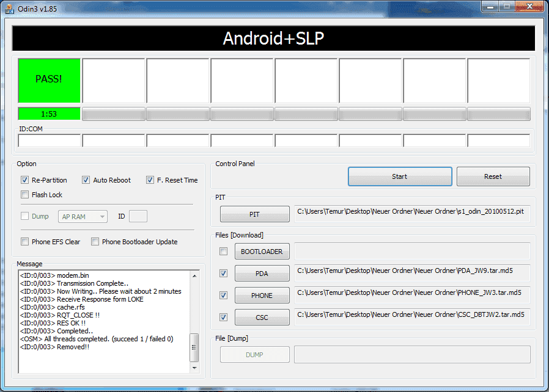549x392 pixels.
Task: Click the File Dump path field
Action: point(412,355)
